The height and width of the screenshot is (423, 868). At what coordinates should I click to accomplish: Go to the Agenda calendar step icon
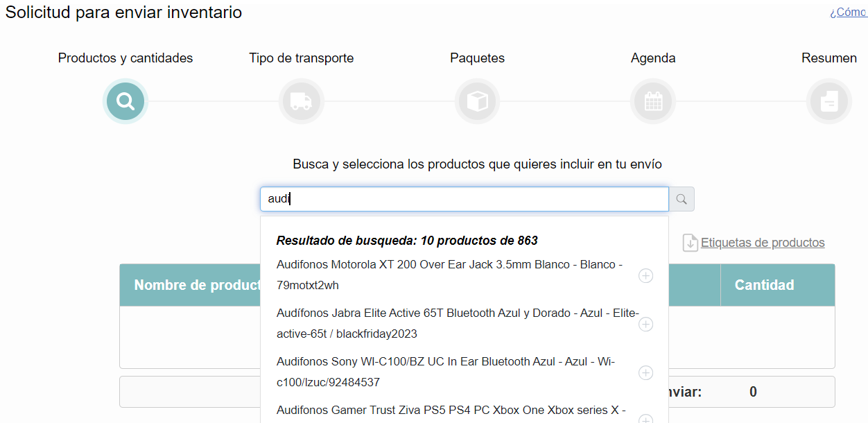point(653,101)
